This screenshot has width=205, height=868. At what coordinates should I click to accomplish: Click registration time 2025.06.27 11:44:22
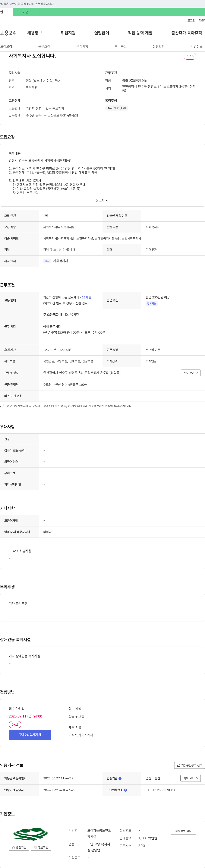click(x=58, y=778)
